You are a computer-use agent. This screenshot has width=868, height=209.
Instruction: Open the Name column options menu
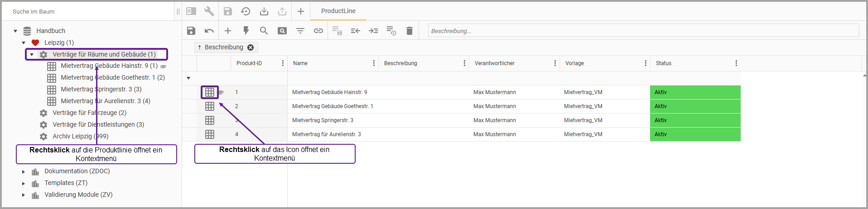click(374, 63)
